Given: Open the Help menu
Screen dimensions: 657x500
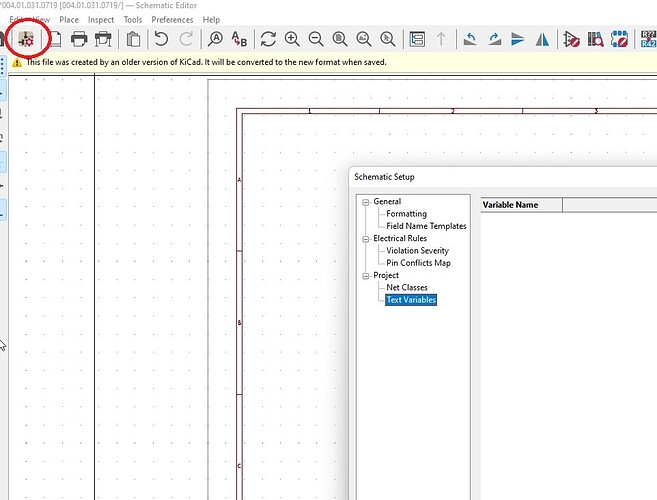Looking at the screenshot, I should point(211,20).
